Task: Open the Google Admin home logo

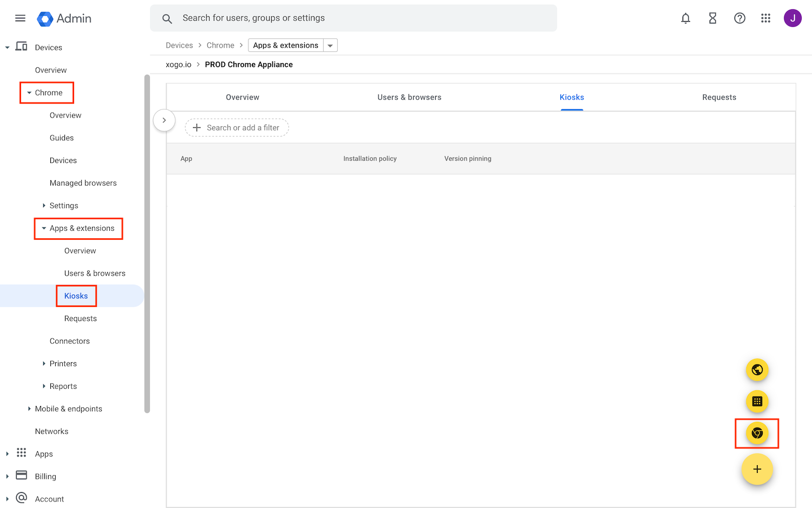Action: click(63, 18)
